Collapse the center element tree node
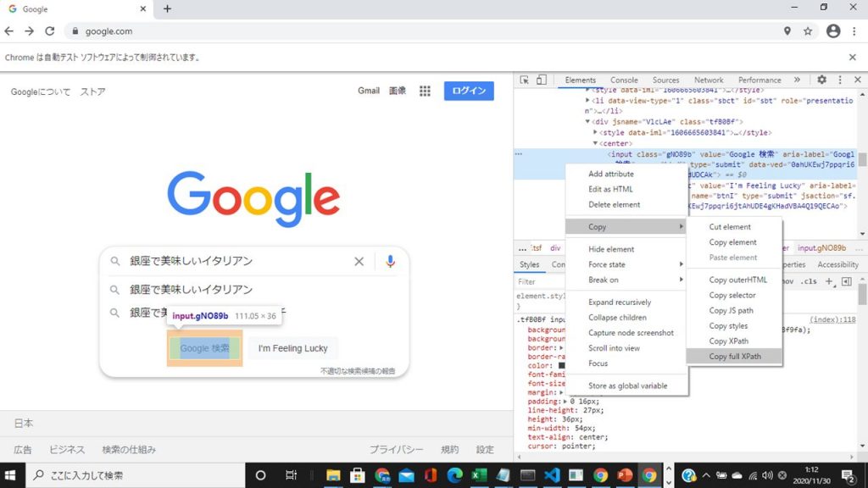The height and width of the screenshot is (488, 868). tap(595, 143)
